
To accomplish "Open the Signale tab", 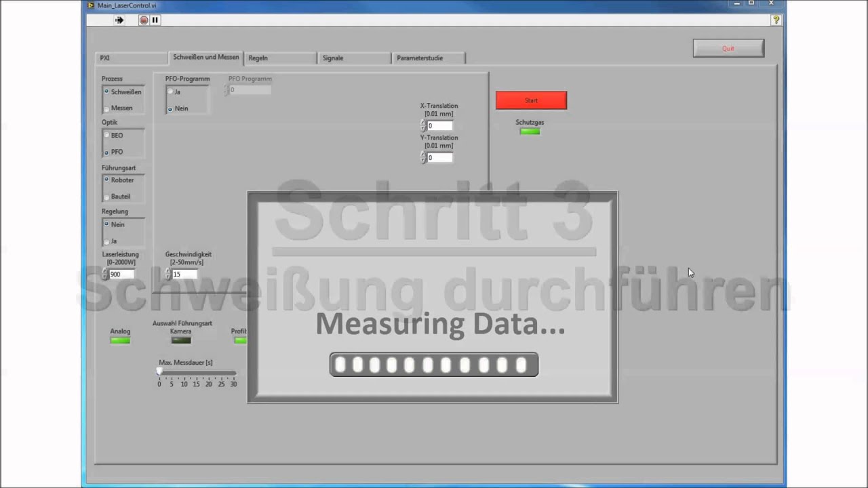I will coord(355,58).
